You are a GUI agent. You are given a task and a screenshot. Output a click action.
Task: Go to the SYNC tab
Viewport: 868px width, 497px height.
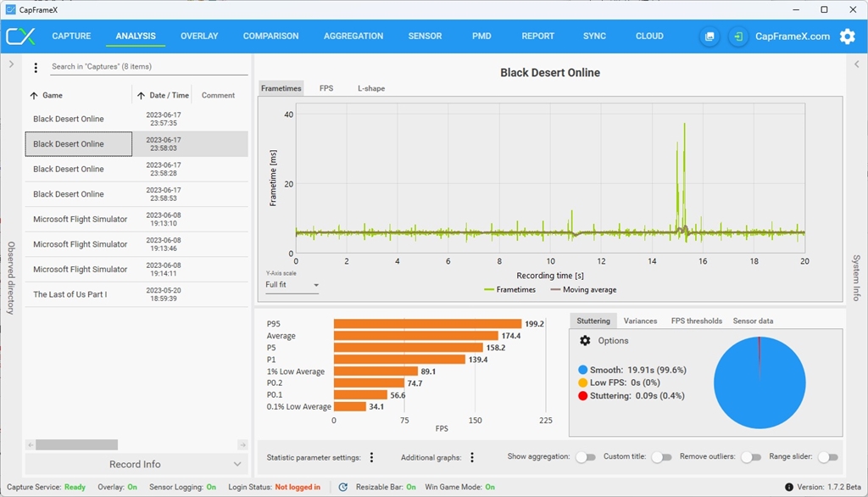[594, 36]
